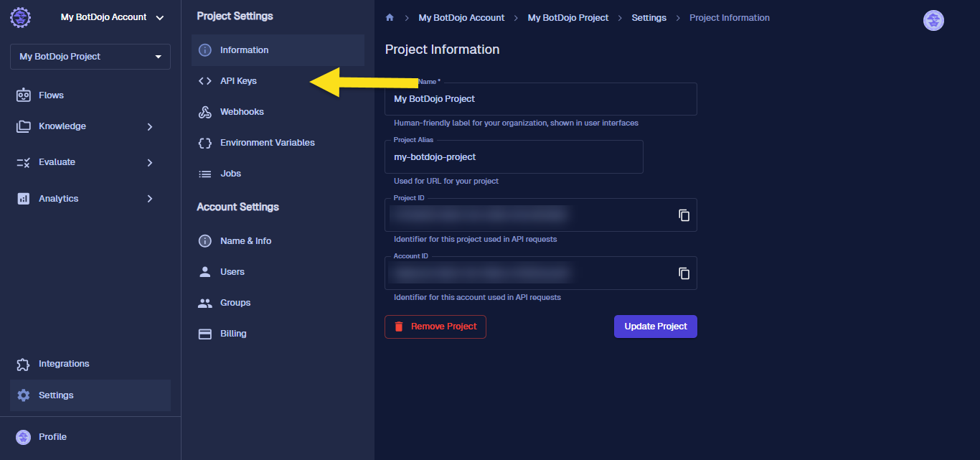Open Users account settings
The height and width of the screenshot is (460, 980).
[278, 272]
